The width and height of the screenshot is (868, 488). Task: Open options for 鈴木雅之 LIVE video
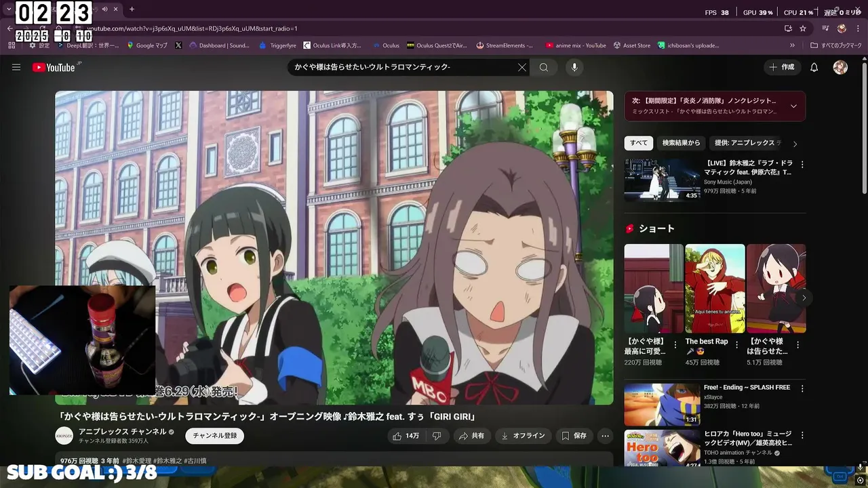[802, 165]
